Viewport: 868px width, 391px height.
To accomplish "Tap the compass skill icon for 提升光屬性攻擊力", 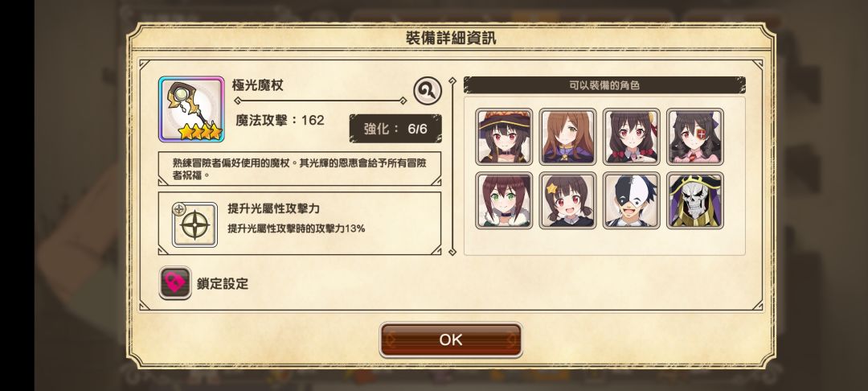I will 194,224.
